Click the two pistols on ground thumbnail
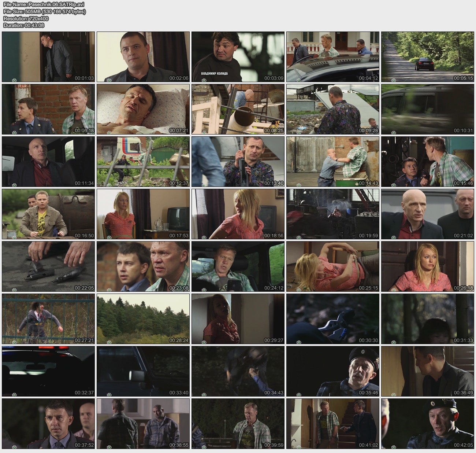 click(48, 266)
